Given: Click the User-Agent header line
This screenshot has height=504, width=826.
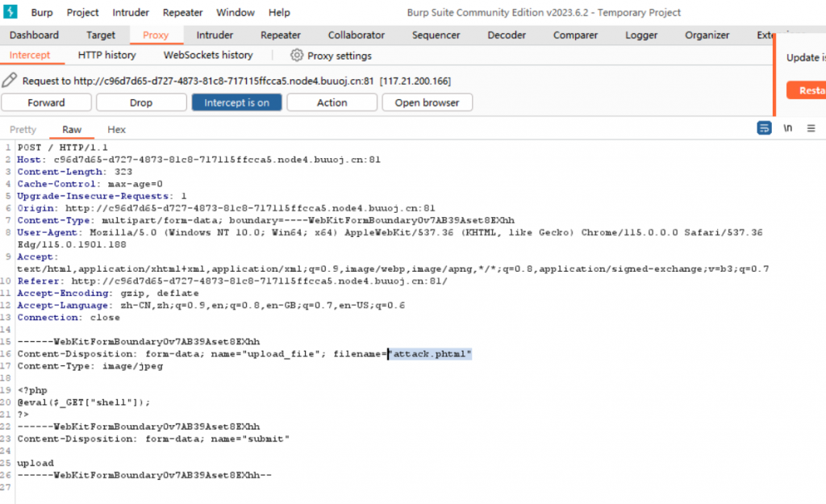Looking at the screenshot, I should pos(390,238).
